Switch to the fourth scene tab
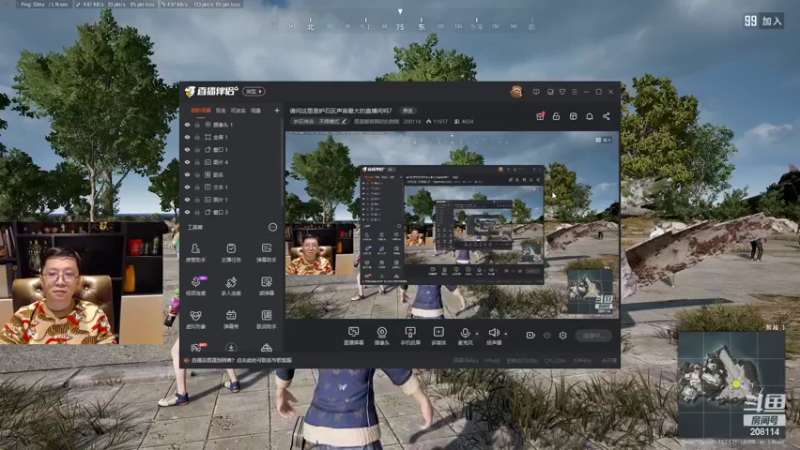This screenshot has height=450, width=800. click(256, 110)
